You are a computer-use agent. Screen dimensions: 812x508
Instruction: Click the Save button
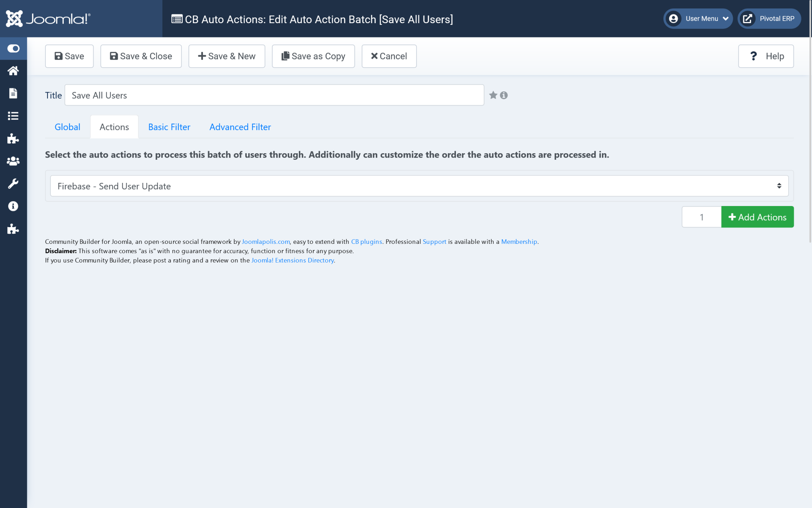click(x=69, y=56)
